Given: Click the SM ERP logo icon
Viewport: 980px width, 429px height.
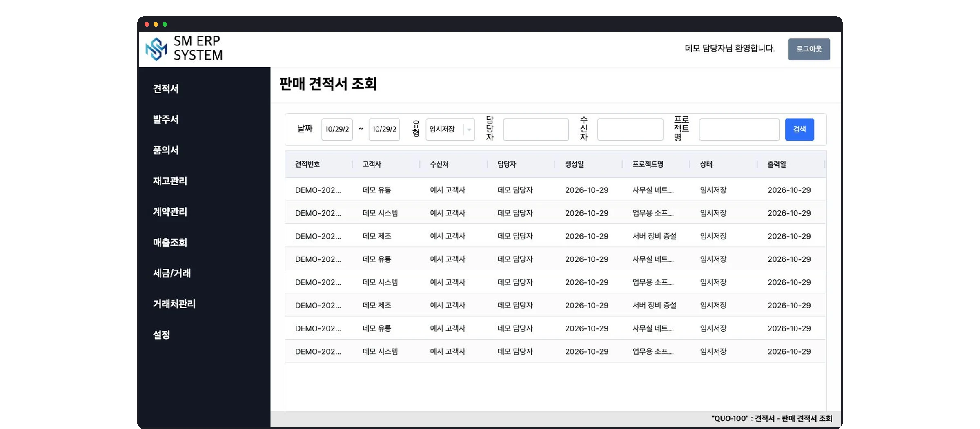Looking at the screenshot, I should click(156, 49).
